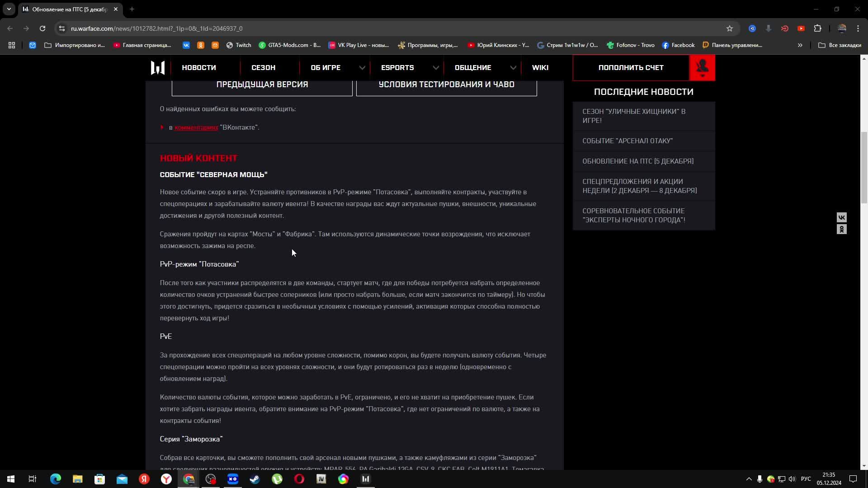Open the red user profile icon
The image size is (868, 488).
(702, 68)
